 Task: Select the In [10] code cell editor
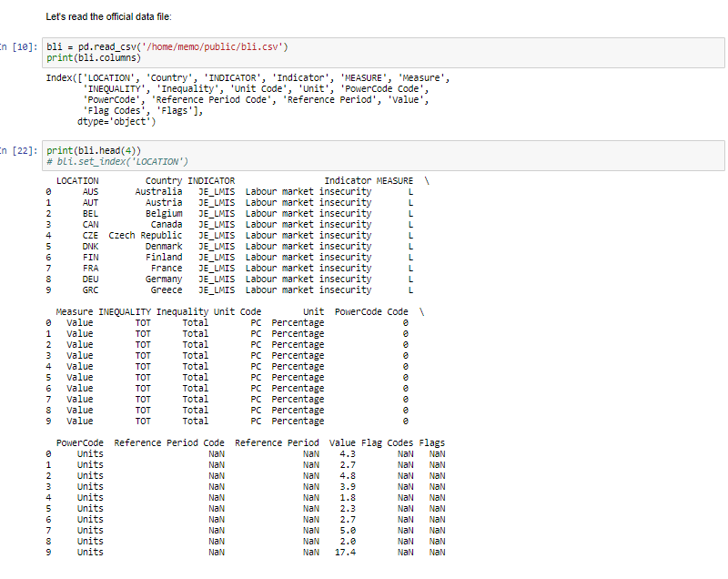coord(383,53)
